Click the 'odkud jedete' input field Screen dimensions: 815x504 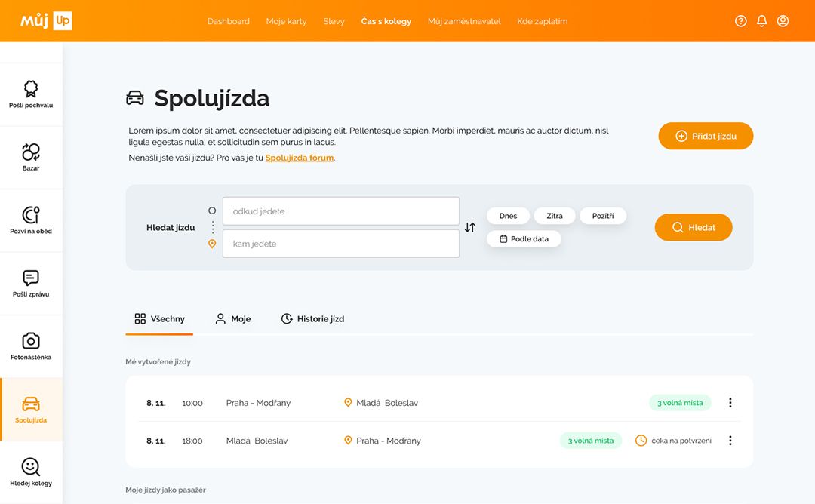pos(340,211)
